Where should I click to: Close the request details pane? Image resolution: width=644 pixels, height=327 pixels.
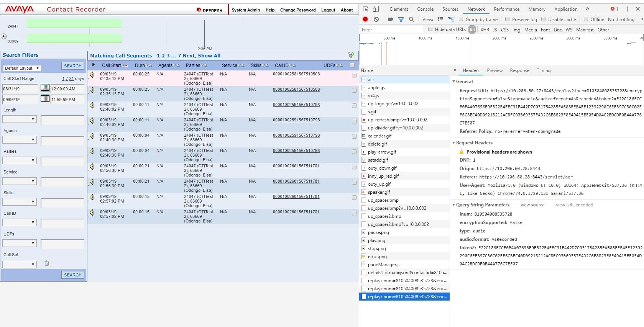click(x=455, y=70)
